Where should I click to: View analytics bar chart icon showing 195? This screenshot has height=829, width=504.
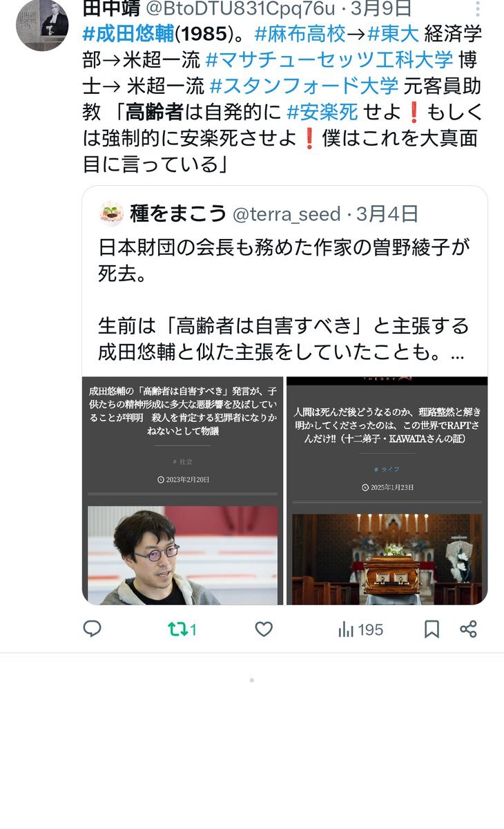click(345, 629)
